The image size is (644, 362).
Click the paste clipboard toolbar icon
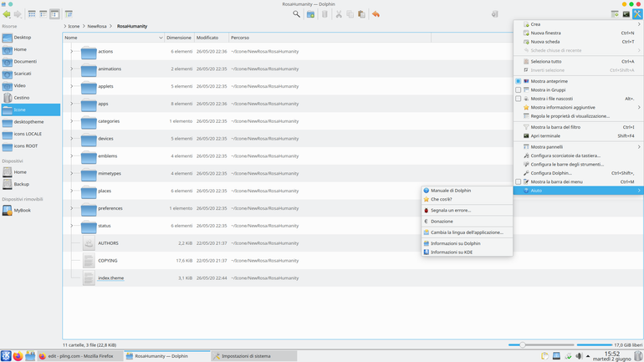click(x=361, y=14)
